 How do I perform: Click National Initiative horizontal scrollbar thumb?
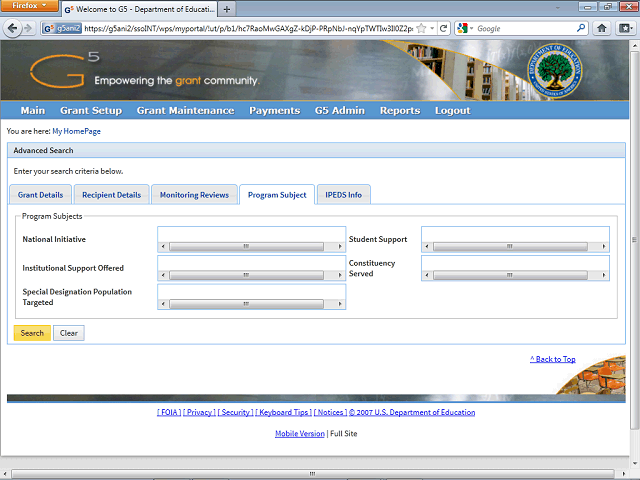(246, 247)
